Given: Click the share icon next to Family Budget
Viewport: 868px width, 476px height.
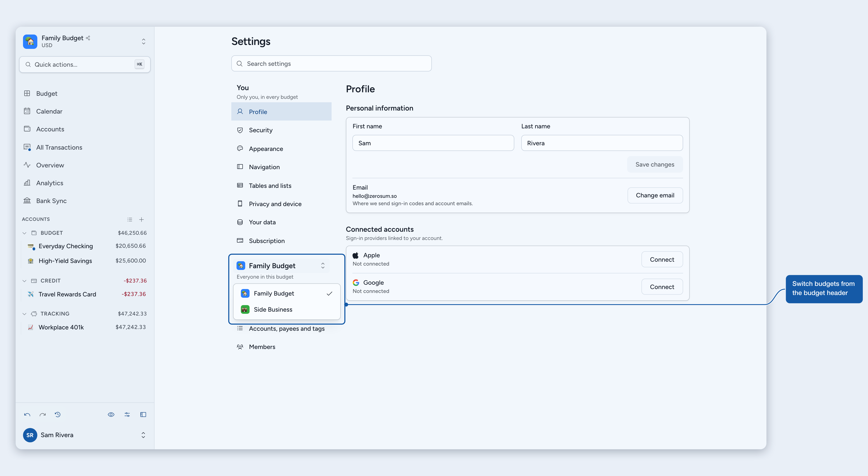Looking at the screenshot, I should tap(88, 38).
